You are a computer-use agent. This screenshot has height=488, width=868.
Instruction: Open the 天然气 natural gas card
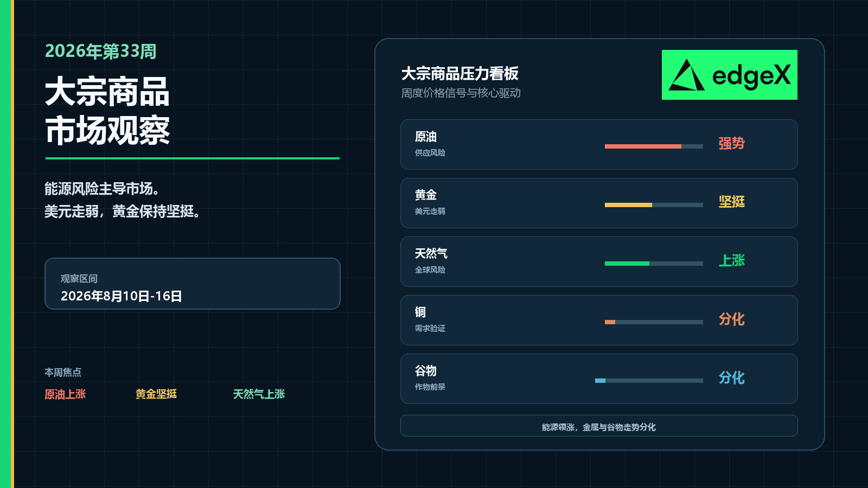(599, 261)
